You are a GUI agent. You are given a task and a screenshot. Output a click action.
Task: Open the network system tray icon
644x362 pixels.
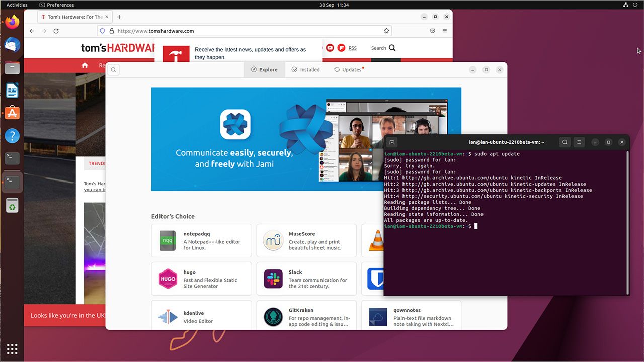point(626,5)
